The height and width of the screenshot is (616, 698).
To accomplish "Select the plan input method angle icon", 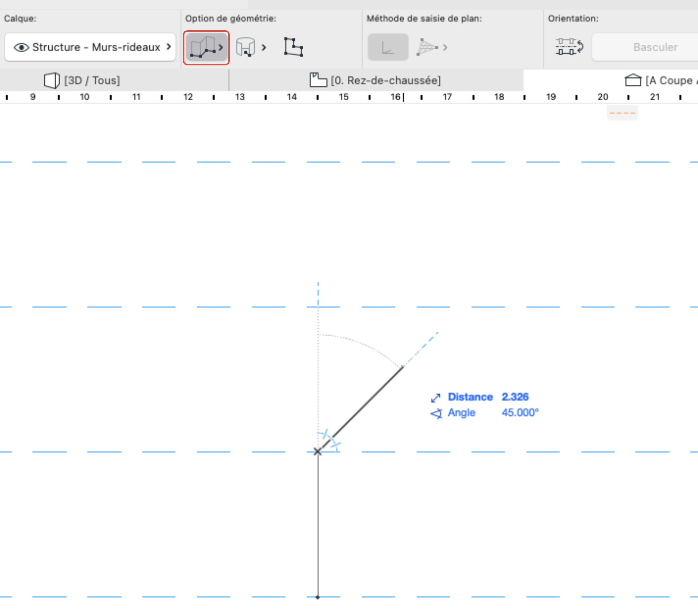I will click(388, 47).
